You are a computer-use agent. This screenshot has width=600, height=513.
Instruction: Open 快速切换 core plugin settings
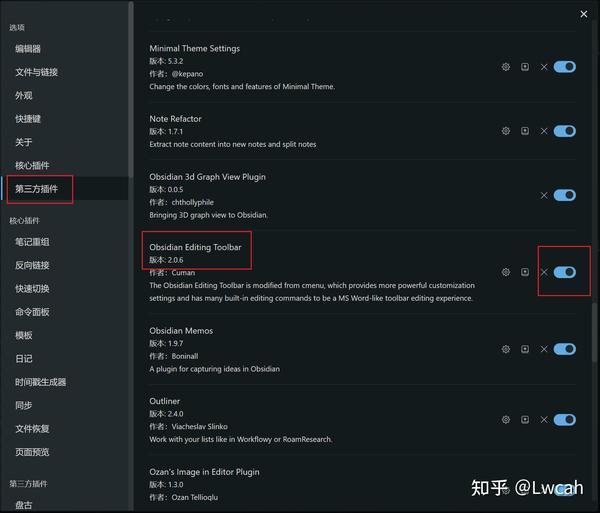pos(32,288)
